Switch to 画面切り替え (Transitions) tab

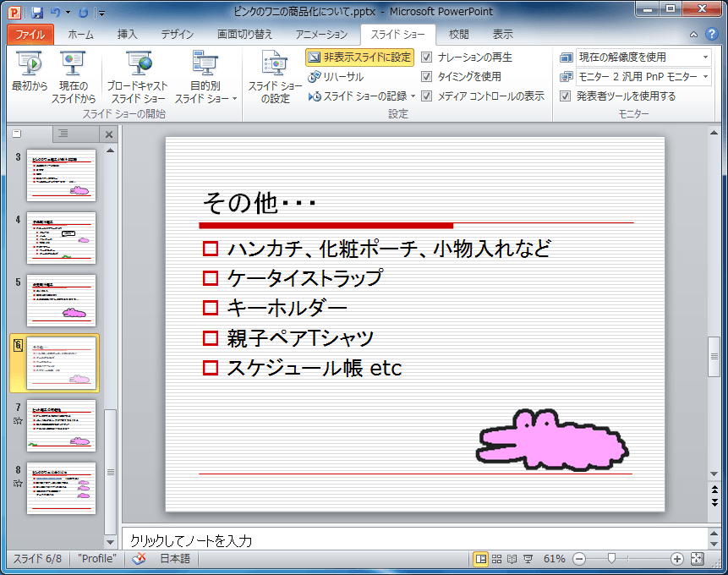244,35
